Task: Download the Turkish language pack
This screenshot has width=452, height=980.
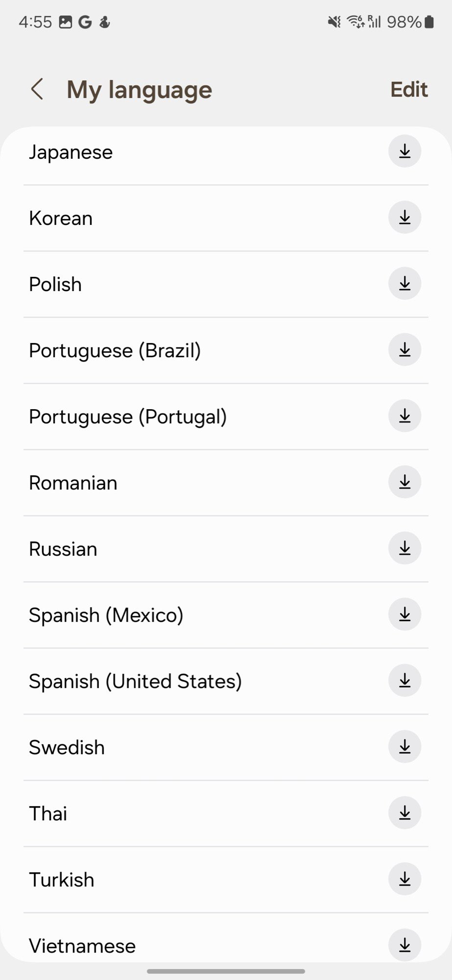Action: coord(404,879)
